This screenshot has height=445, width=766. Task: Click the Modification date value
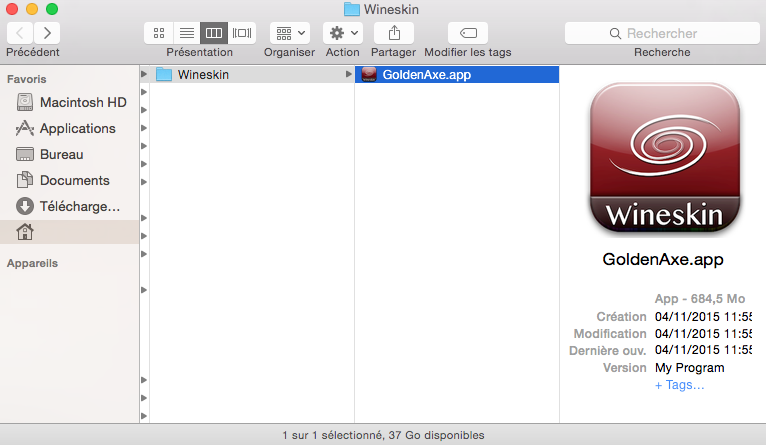tap(703, 334)
